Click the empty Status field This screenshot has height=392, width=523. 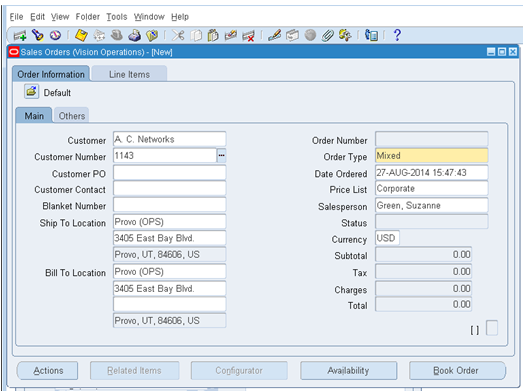coord(432,222)
